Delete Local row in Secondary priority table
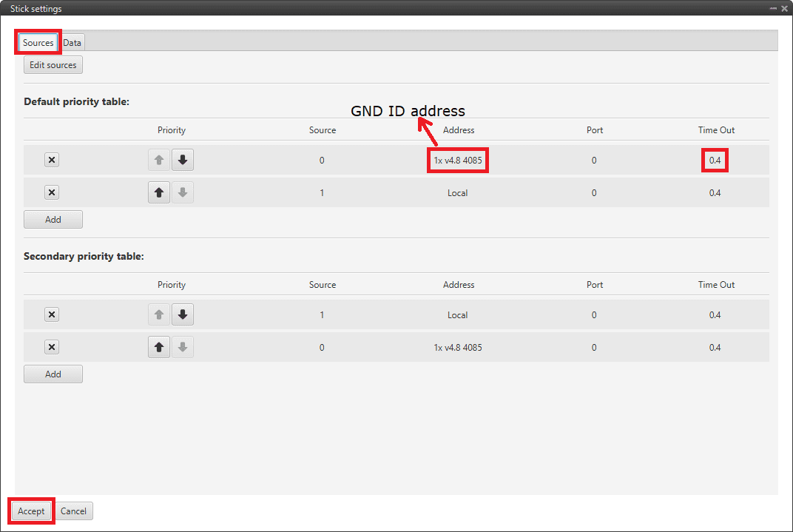The width and height of the screenshot is (793, 532). (52, 315)
